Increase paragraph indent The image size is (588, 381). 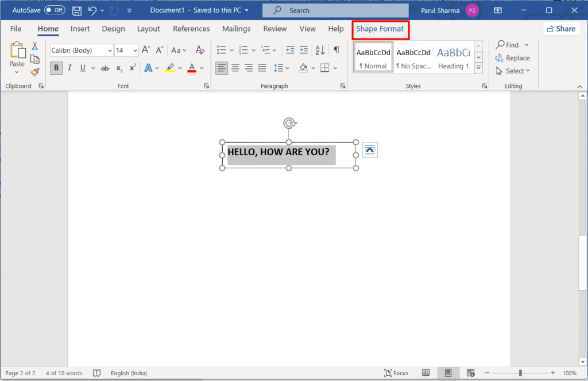point(303,50)
